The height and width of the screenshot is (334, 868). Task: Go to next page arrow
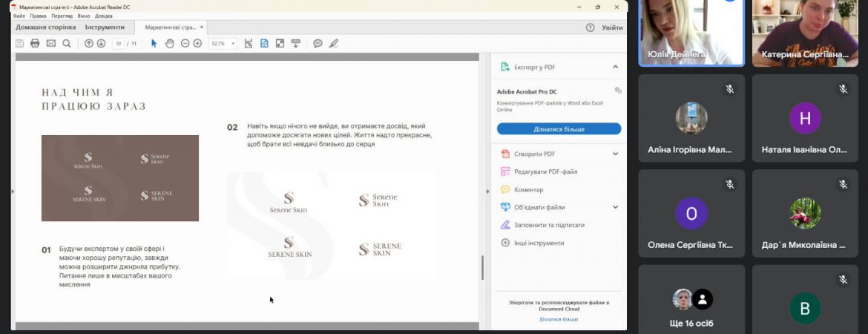[101, 43]
